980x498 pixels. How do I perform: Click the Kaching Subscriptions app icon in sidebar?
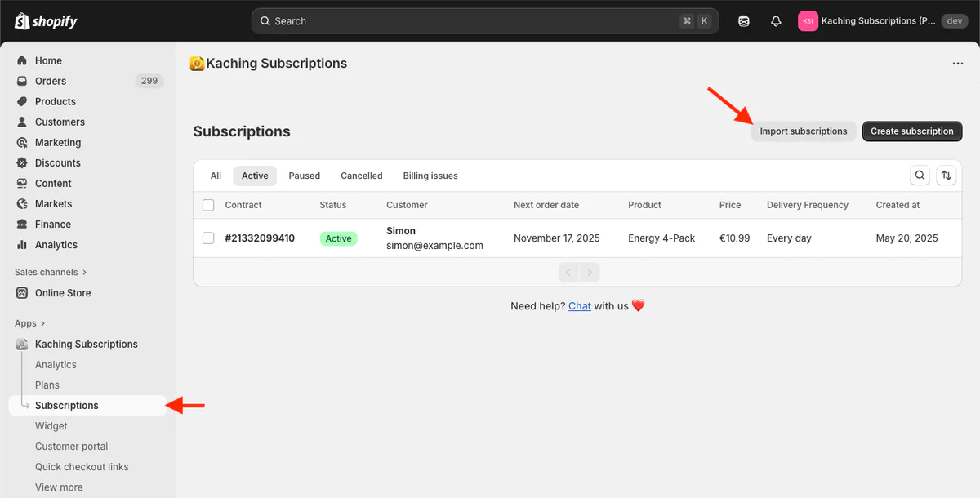click(x=22, y=344)
